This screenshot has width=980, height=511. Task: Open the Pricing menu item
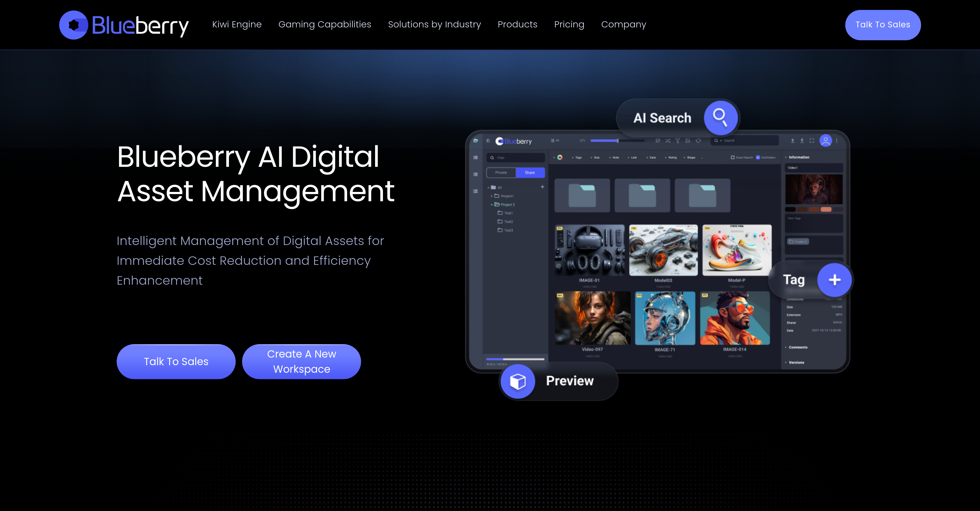(x=569, y=24)
